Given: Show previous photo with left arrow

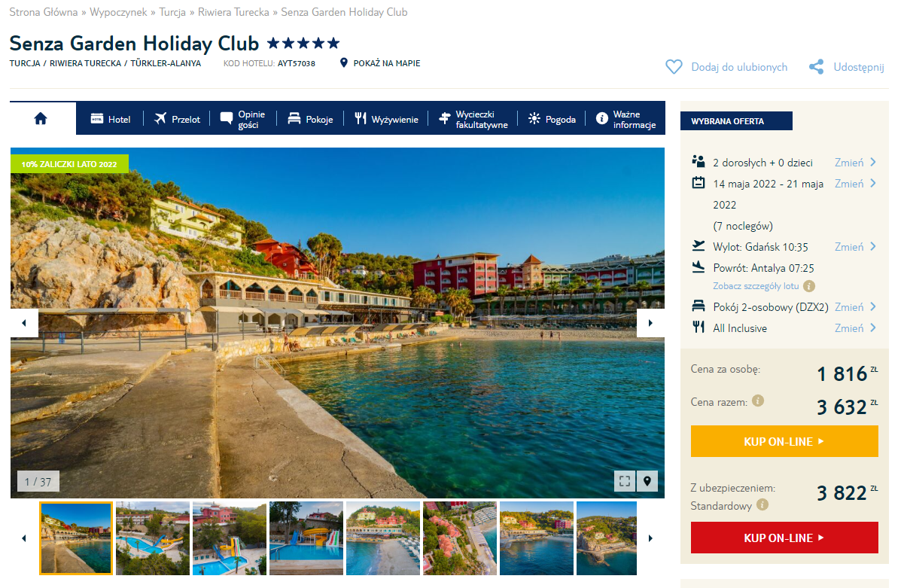Looking at the screenshot, I should pos(24,323).
